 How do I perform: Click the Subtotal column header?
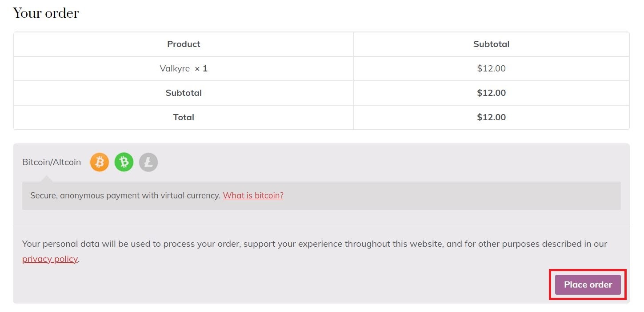click(x=491, y=44)
